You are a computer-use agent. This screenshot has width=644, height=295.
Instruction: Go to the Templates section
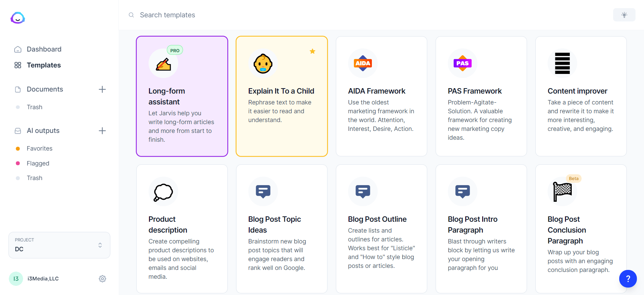[44, 65]
